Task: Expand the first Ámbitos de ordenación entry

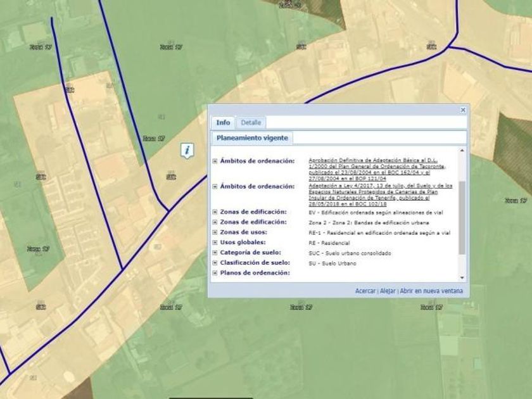Action: point(215,161)
